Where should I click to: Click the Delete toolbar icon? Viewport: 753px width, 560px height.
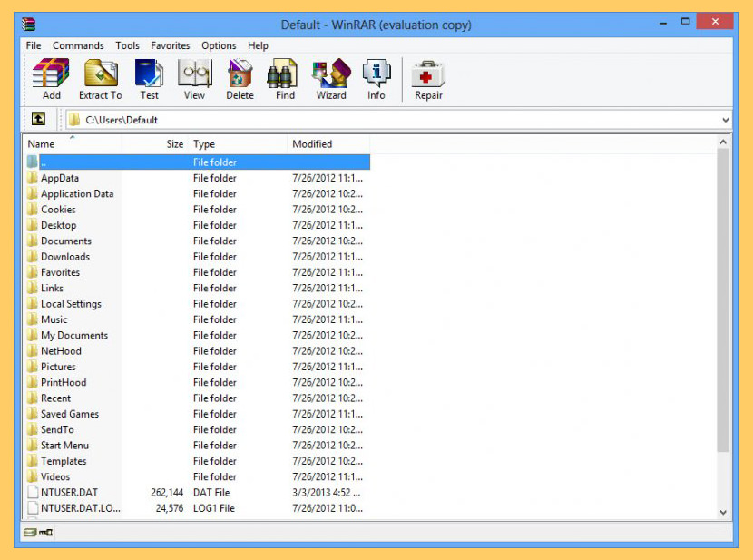pos(240,73)
